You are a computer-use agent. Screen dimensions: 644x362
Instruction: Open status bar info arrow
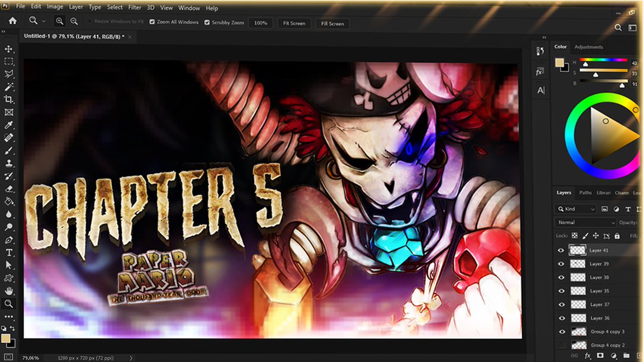(131, 358)
